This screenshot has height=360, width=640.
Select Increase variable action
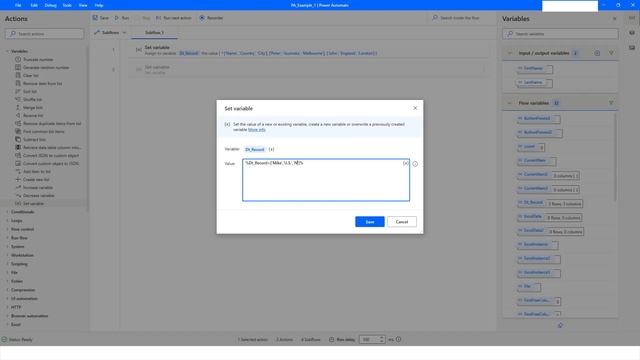38,187
